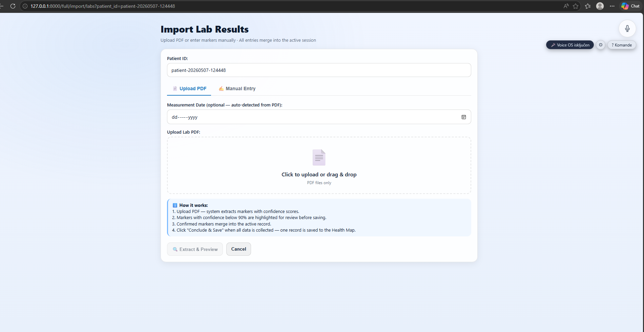Switch to the Manual Entry tab
This screenshot has height=332, width=644.
pos(237,89)
